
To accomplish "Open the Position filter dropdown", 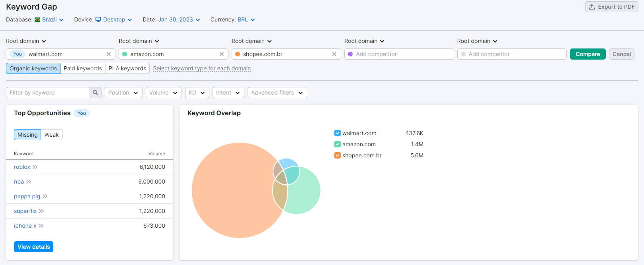I will point(123,93).
